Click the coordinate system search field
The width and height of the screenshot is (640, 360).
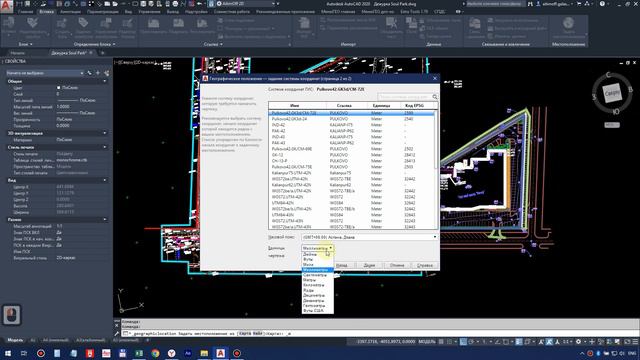(x=405, y=97)
